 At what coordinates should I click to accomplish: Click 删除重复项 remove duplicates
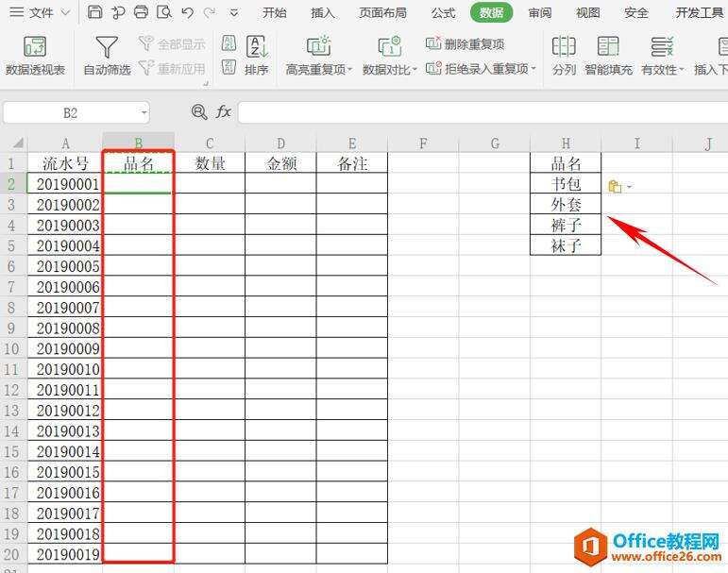click(x=465, y=44)
